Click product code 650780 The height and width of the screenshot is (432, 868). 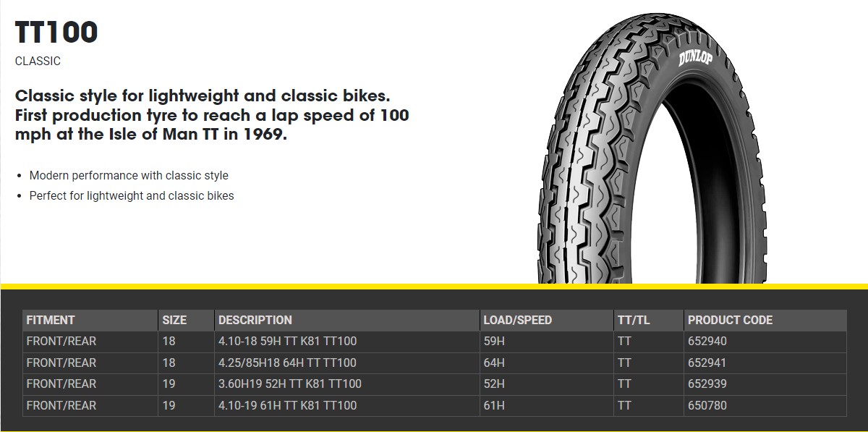707,405
